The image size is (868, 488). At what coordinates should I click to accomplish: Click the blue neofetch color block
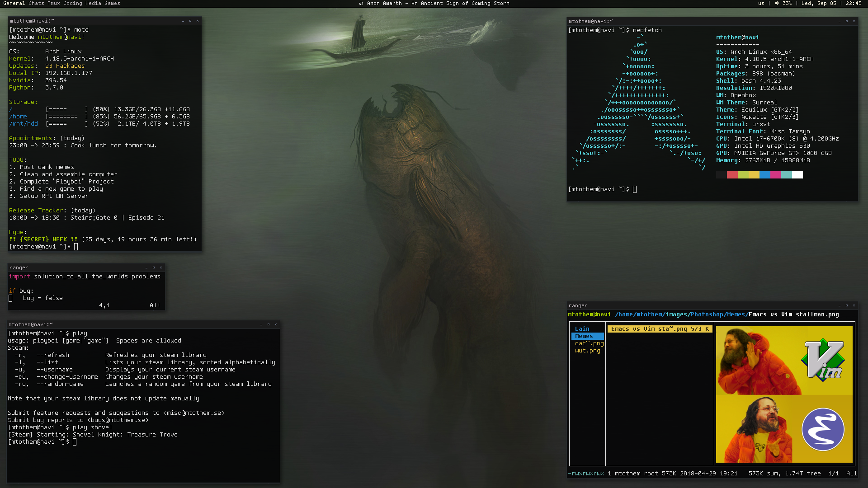765,175
